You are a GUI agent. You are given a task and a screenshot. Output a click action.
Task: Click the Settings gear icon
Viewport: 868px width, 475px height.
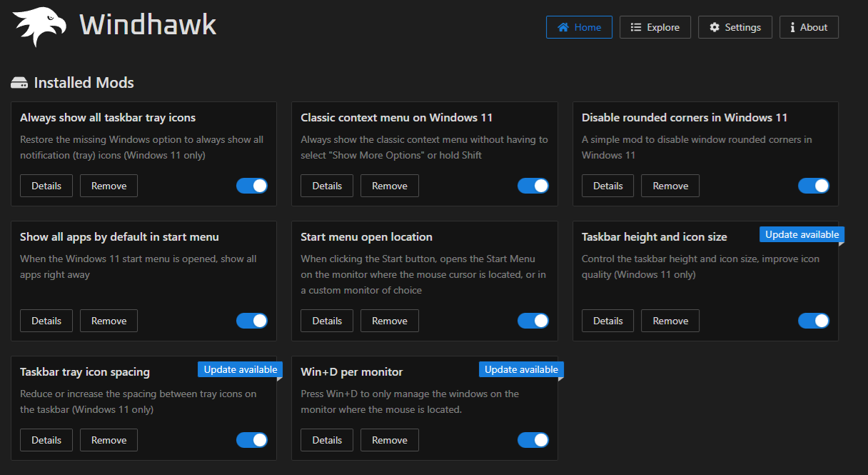[715, 27]
